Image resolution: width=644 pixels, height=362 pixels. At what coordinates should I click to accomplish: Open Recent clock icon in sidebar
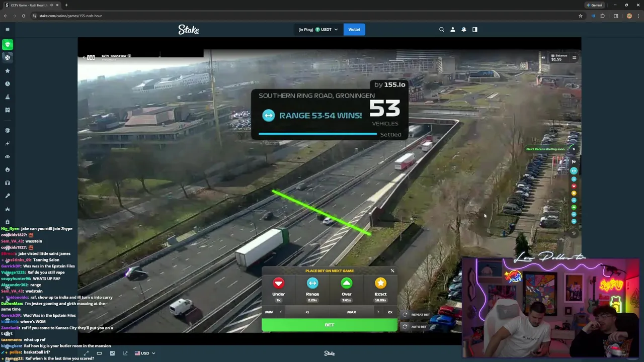8,84
